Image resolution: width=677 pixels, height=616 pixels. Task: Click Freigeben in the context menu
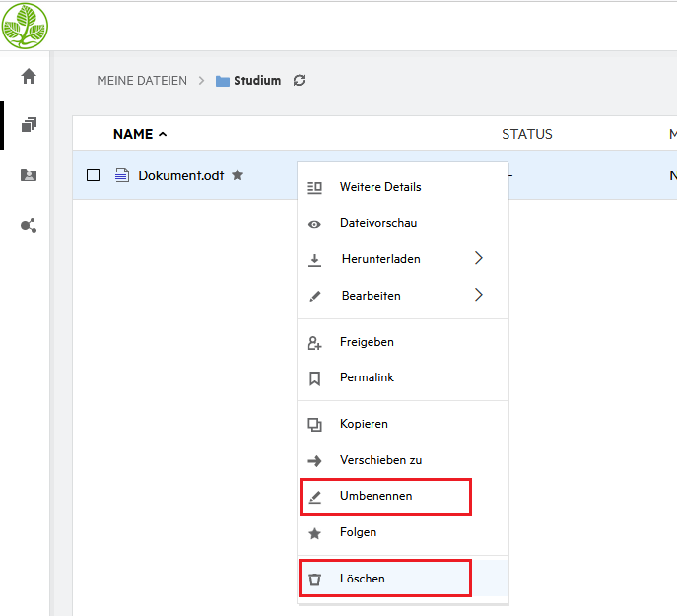tap(367, 342)
